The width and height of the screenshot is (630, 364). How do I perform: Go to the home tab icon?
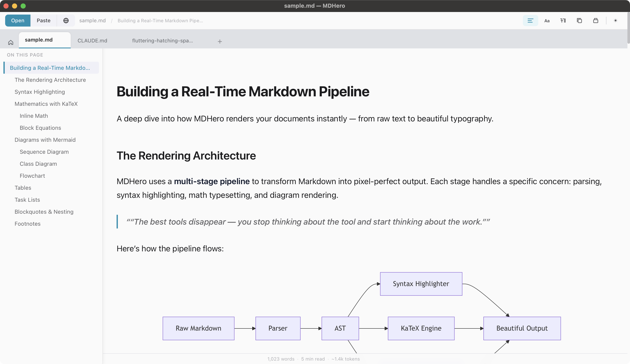click(10, 42)
